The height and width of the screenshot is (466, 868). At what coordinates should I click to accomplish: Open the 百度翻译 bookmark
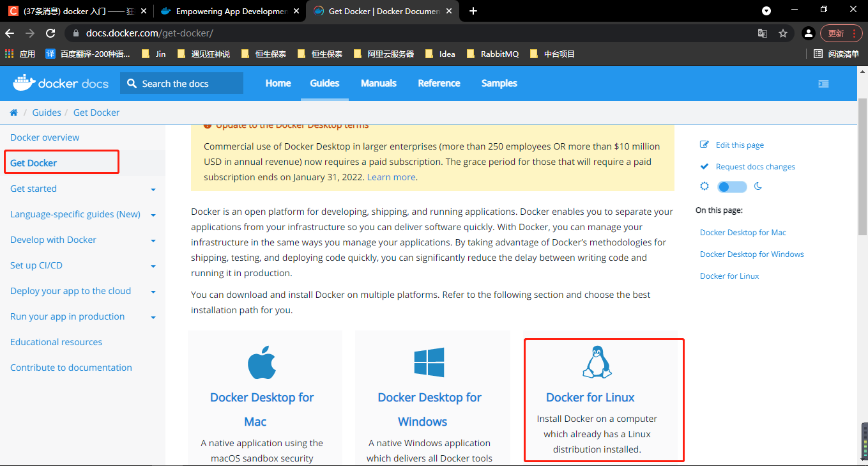[x=88, y=54]
